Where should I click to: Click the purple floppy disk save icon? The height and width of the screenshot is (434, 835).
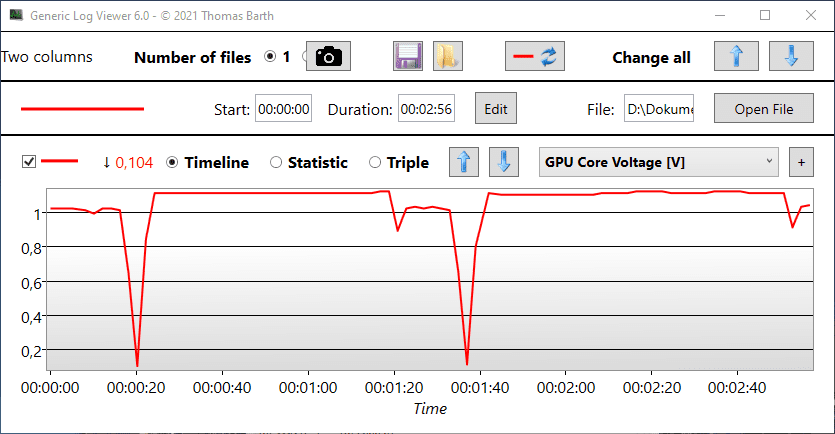(408, 56)
